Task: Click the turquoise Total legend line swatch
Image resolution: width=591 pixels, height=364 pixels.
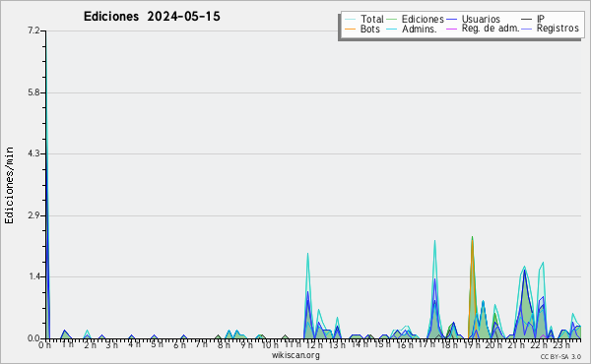Action: pyautogui.click(x=350, y=20)
